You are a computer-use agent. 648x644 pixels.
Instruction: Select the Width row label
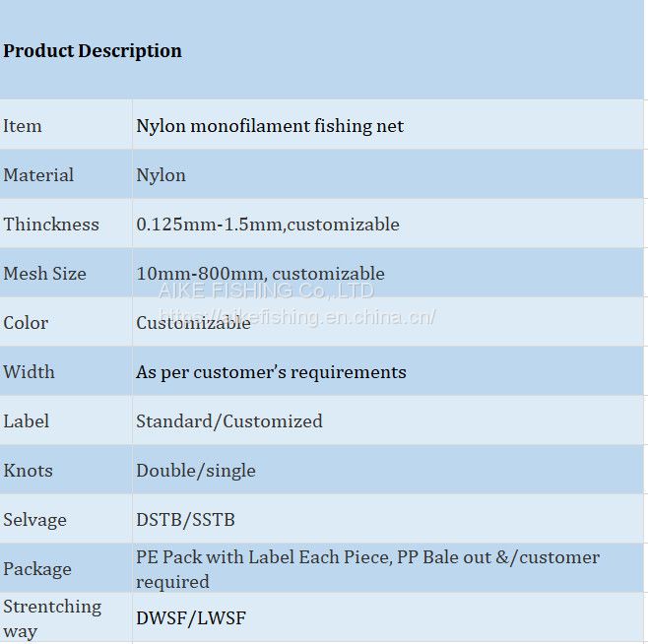(29, 372)
